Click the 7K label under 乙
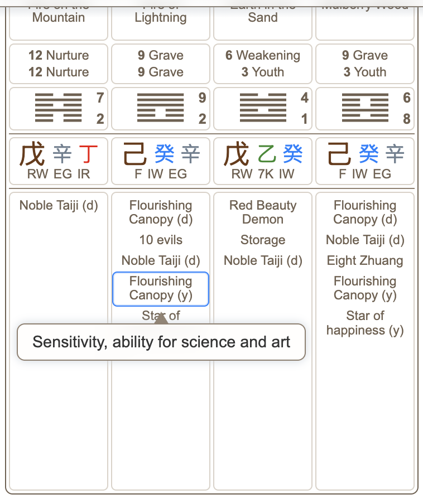This screenshot has height=504, width=423. click(266, 174)
